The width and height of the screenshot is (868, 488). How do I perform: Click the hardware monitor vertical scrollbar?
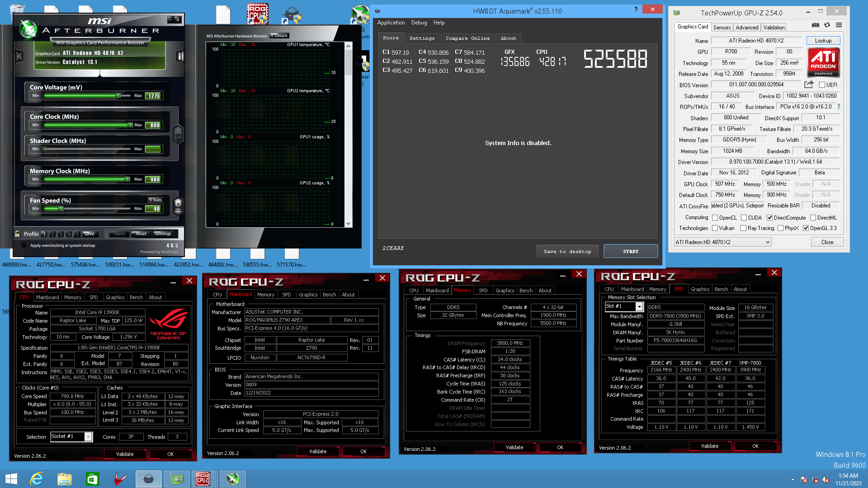[x=348, y=134]
